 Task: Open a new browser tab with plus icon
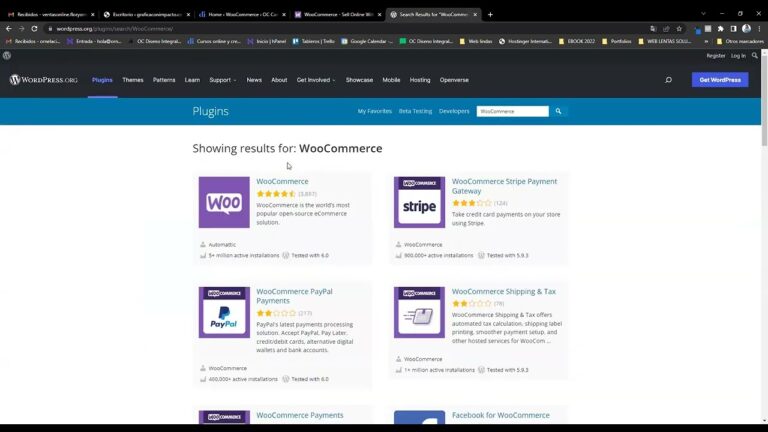click(490, 15)
